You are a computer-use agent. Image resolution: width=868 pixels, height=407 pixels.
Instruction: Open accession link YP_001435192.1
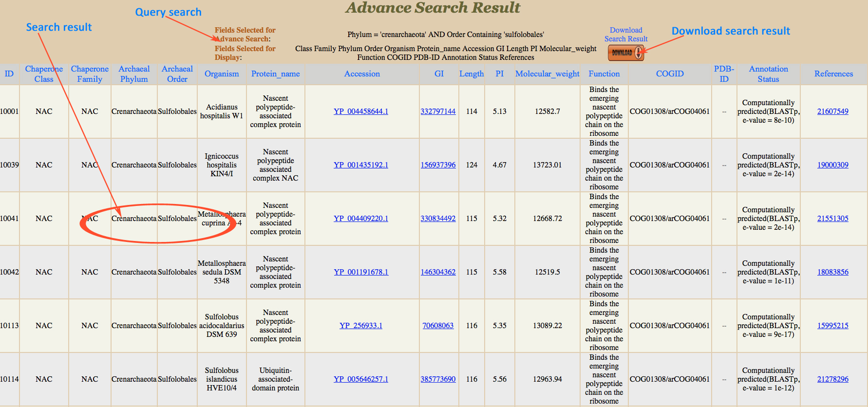click(361, 165)
